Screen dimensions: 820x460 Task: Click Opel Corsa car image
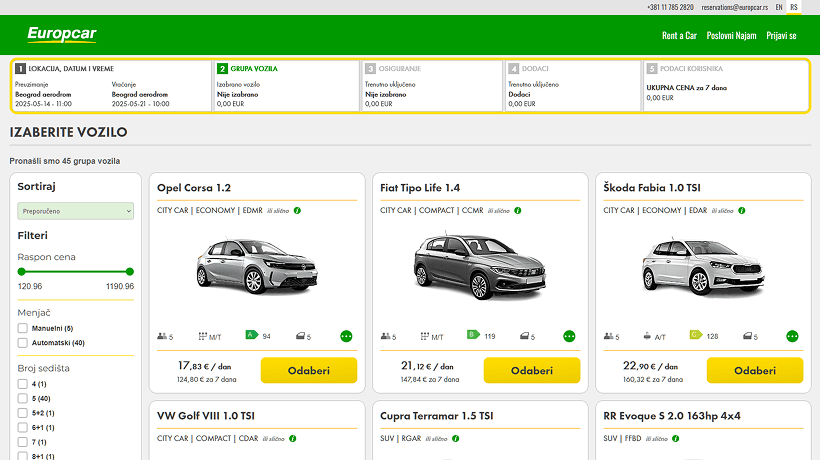coord(257,266)
